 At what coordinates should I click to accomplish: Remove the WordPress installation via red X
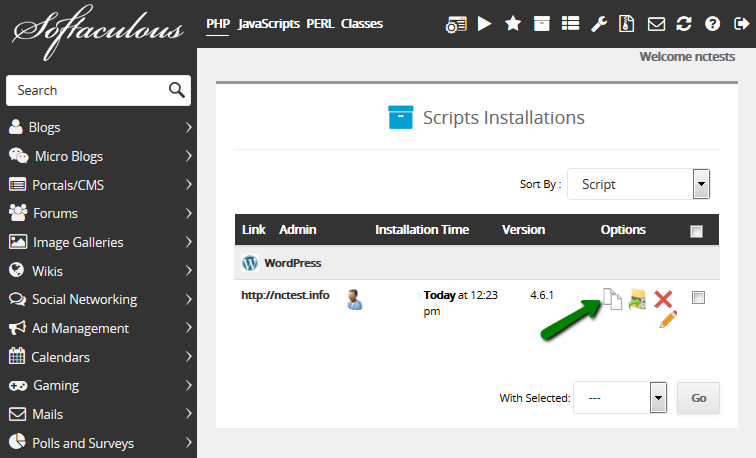[x=663, y=297]
